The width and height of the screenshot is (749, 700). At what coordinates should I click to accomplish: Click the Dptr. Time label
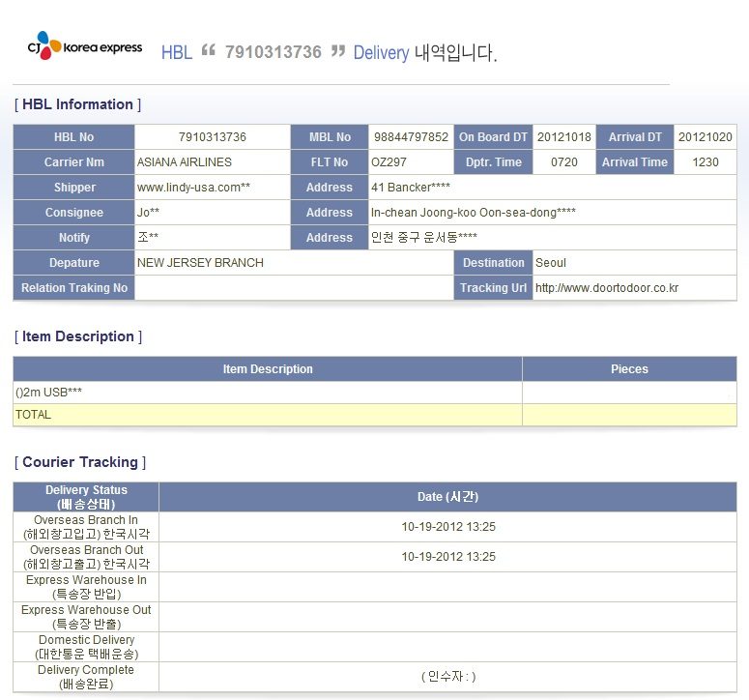(493, 162)
